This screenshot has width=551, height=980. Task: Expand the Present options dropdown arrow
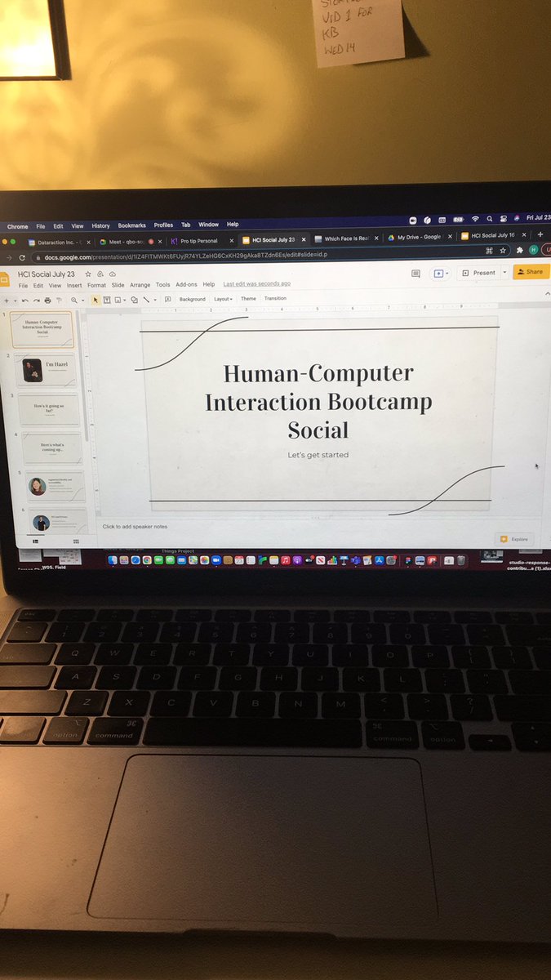pos(504,272)
